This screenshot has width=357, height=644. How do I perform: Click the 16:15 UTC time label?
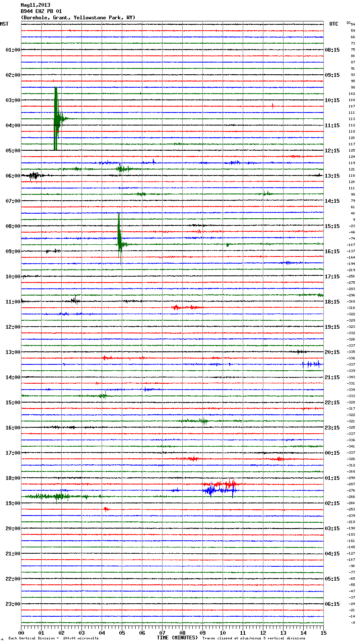(x=332, y=251)
